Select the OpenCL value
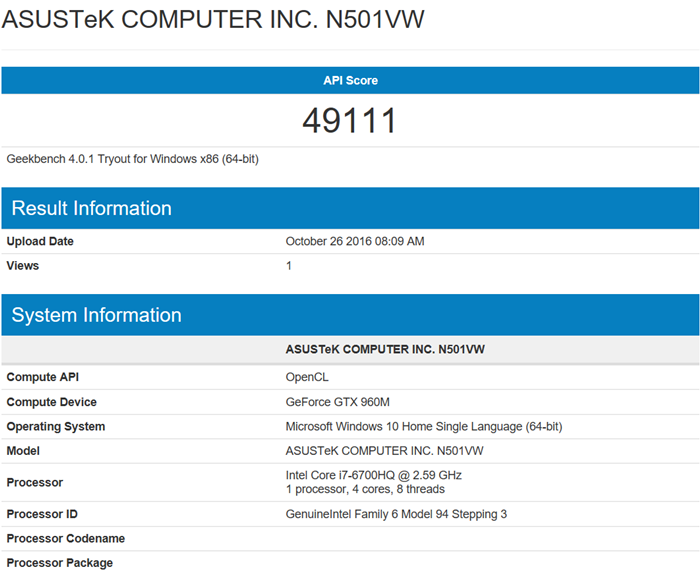This screenshot has width=700, height=572. coord(307,377)
